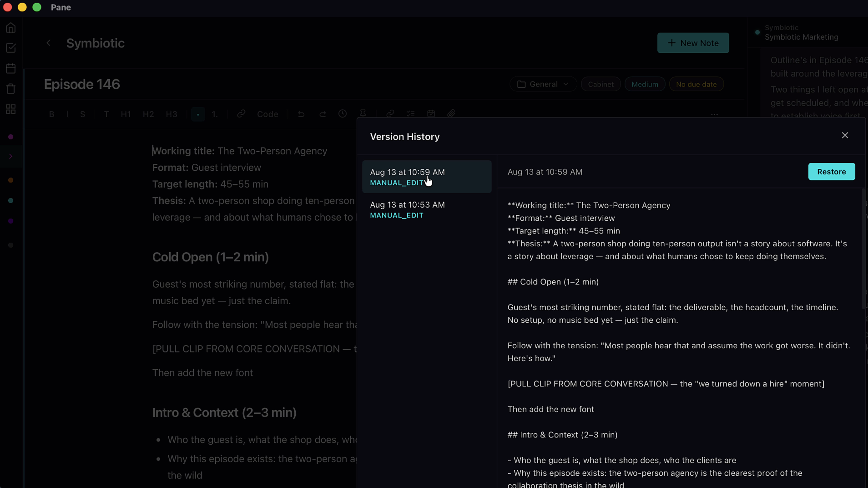
Task: Open the General folder dropdown
Action: pyautogui.click(x=543, y=84)
